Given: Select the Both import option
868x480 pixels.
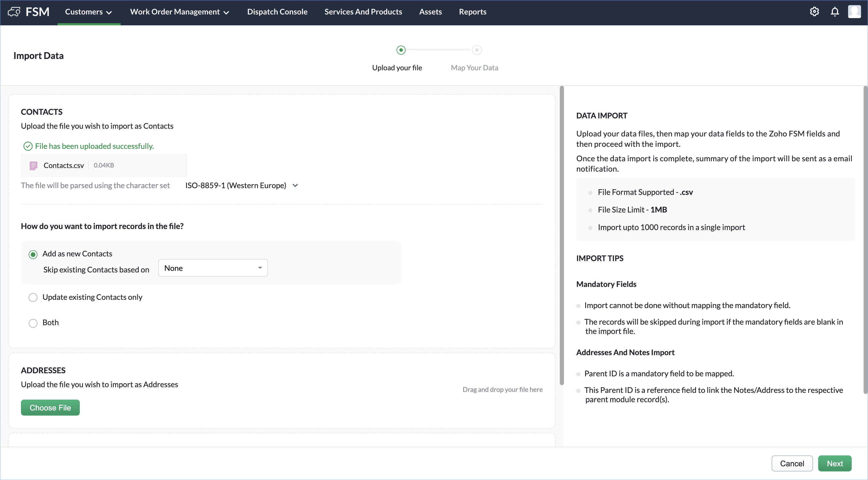Looking at the screenshot, I should (x=33, y=323).
